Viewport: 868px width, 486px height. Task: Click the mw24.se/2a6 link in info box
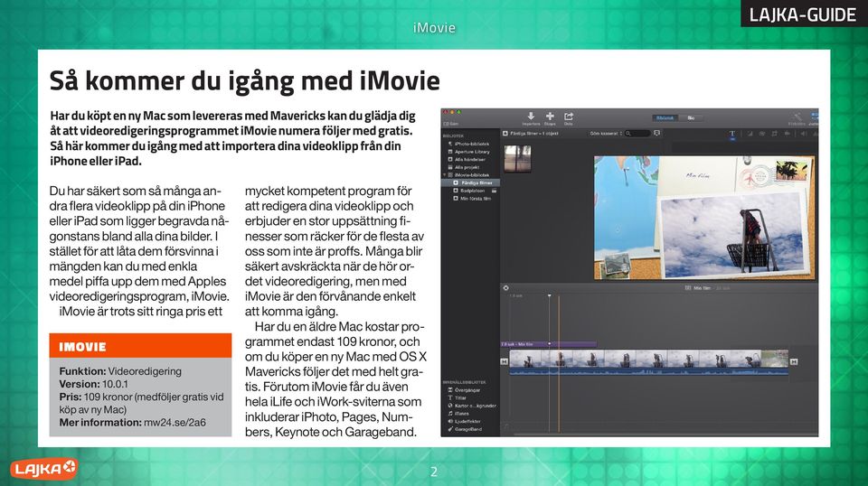click(175, 423)
